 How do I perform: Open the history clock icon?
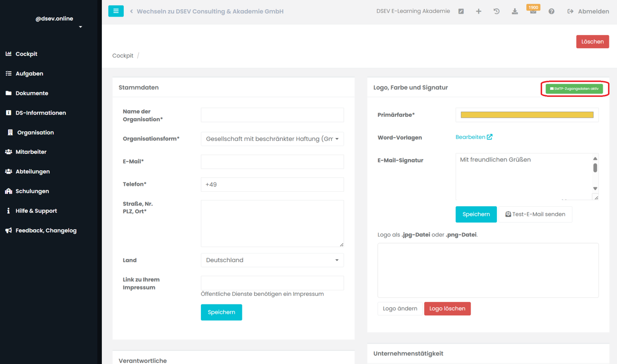pyautogui.click(x=497, y=11)
